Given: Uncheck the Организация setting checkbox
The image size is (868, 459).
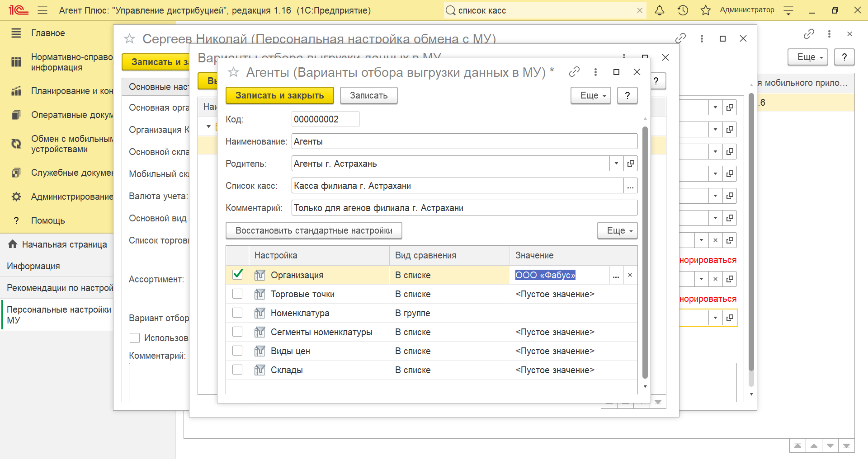Looking at the screenshot, I should tap(237, 274).
